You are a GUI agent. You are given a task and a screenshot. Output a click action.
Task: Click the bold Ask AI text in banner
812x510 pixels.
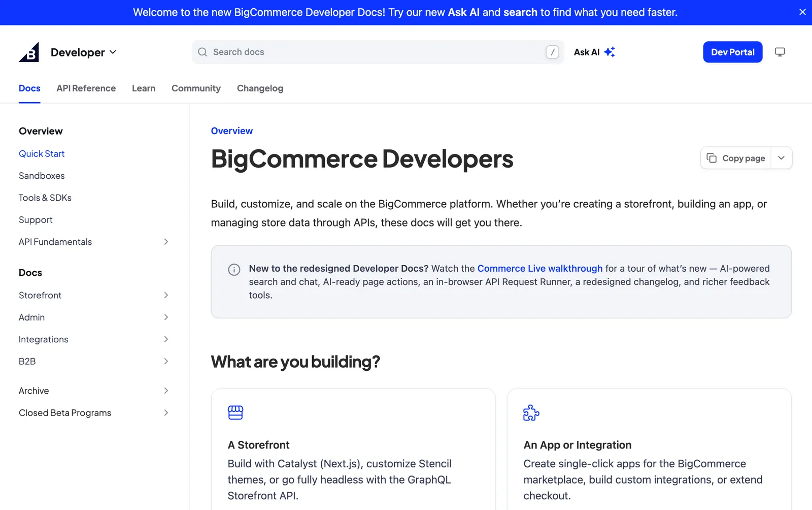[x=463, y=12]
